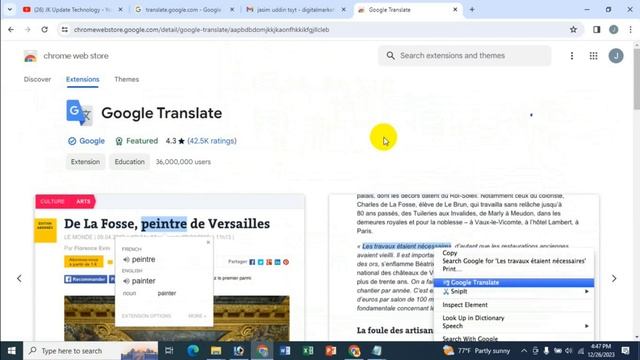
Task: Open File Explorer from the taskbar
Action: (216, 351)
